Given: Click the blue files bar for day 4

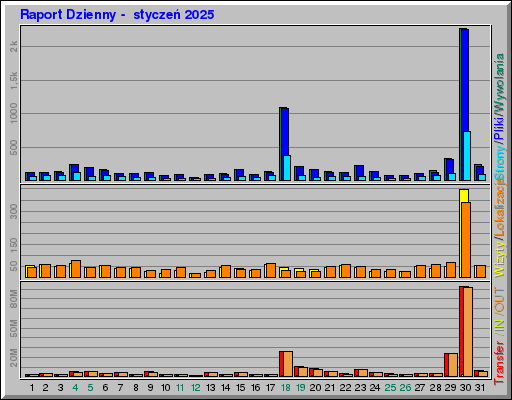Looking at the screenshot, I should click(75, 168).
